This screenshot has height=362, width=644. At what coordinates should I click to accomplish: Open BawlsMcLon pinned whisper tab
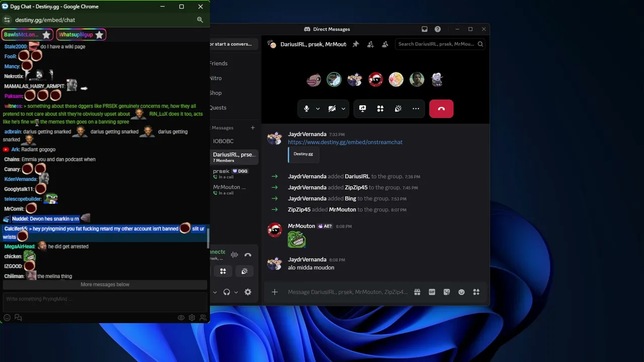point(27,35)
